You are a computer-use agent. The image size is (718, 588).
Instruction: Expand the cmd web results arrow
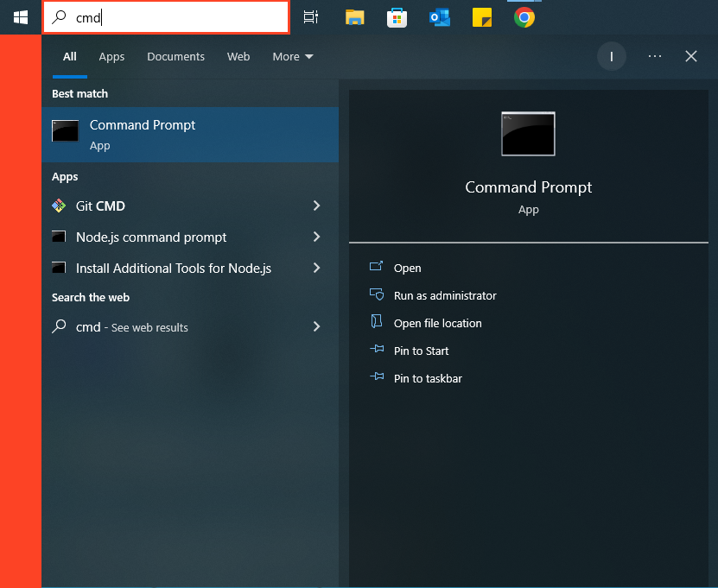[x=316, y=326]
